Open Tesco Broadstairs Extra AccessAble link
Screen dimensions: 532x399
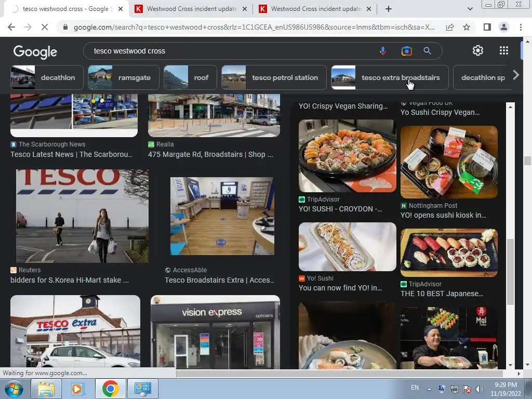click(x=220, y=280)
